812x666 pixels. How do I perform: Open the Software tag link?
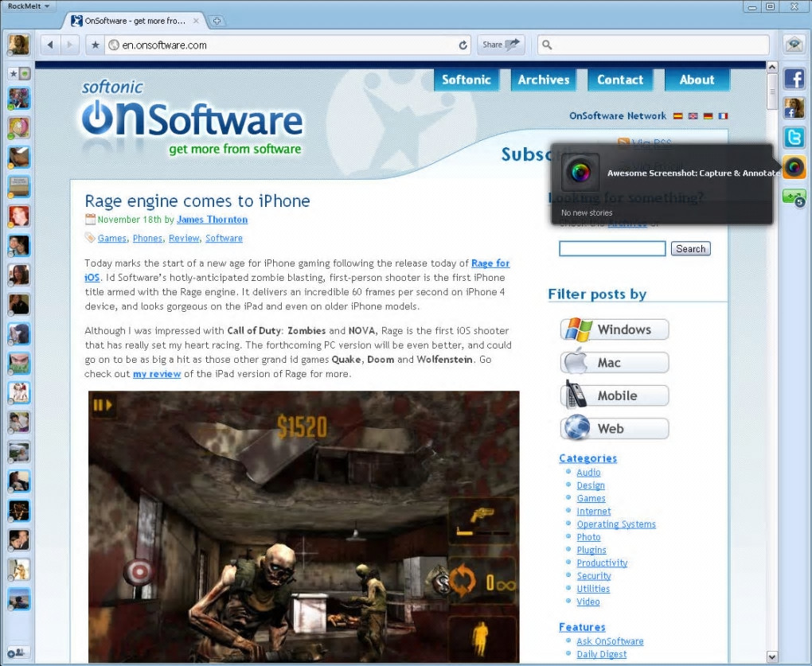click(224, 238)
